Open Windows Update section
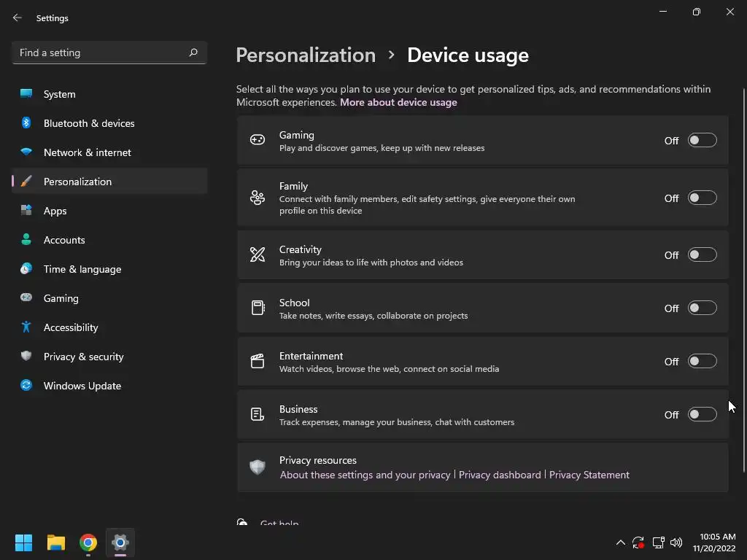The height and width of the screenshot is (560, 747). tap(82, 386)
